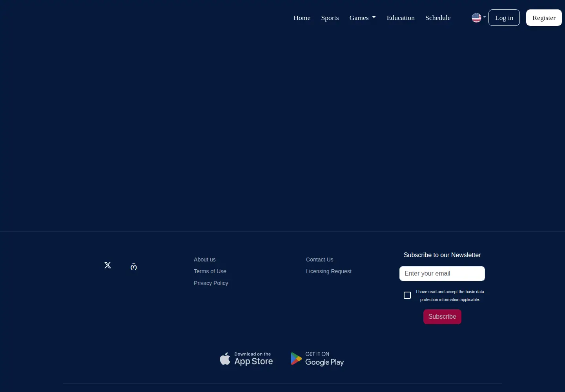Open the US flag language selector
The image size is (565, 392).
[x=479, y=18]
